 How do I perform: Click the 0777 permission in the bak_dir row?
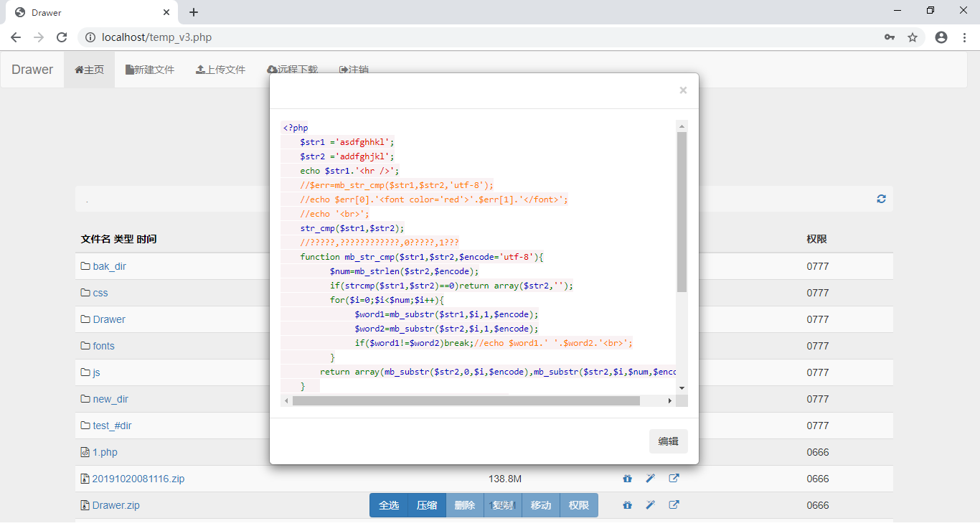(818, 266)
